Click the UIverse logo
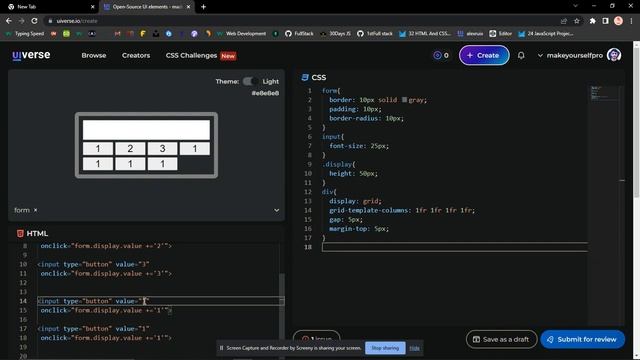The width and height of the screenshot is (640, 360). pos(31,55)
